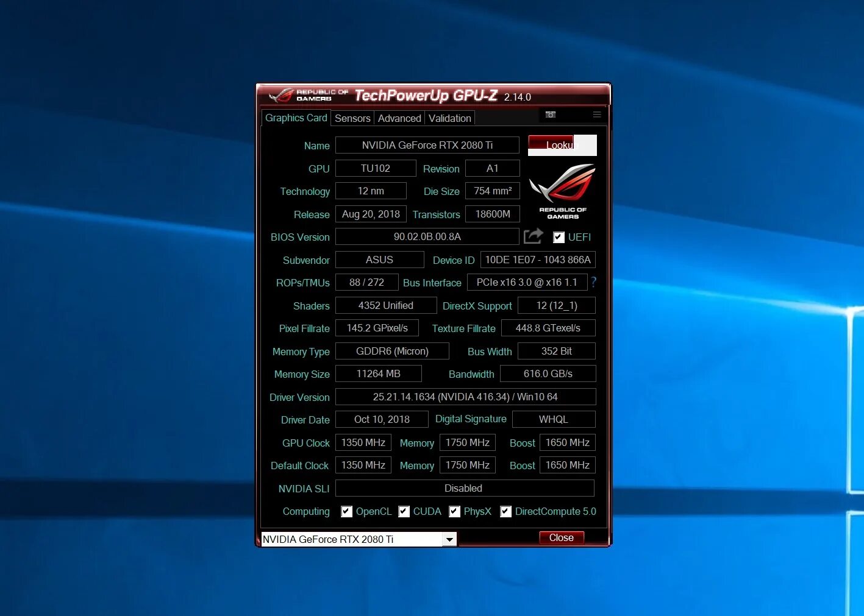Image resolution: width=864 pixels, height=616 pixels.
Task: Click the Memory Type field GDDR6 (Micron)
Action: [393, 351]
